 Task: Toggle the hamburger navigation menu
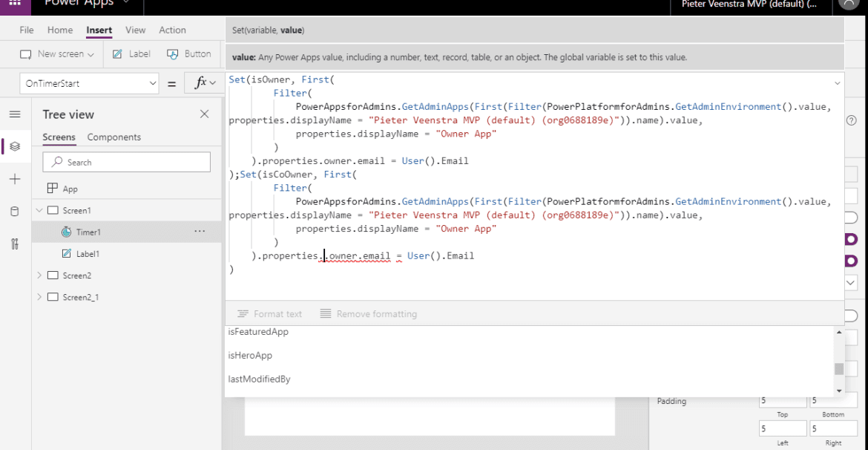pyautogui.click(x=15, y=114)
